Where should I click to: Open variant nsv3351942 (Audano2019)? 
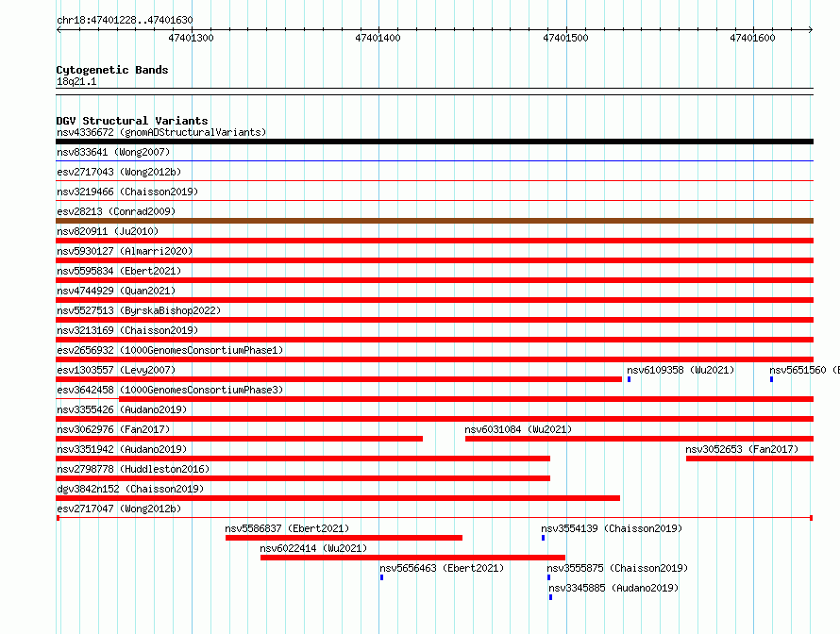click(122, 449)
